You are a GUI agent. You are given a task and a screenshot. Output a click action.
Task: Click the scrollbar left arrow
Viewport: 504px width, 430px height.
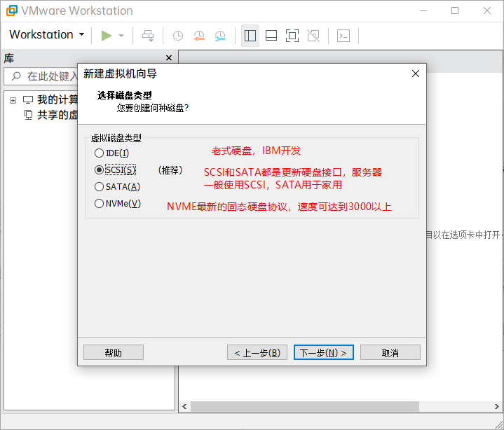184,406
